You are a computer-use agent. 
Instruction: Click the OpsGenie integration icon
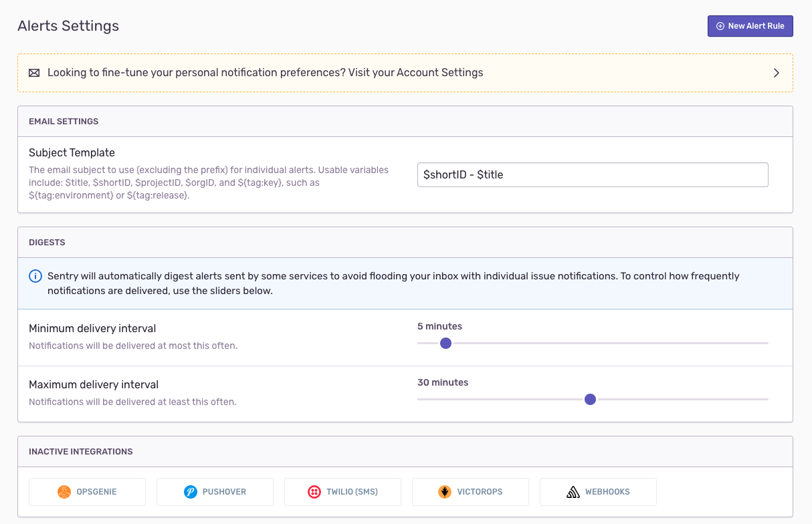click(64, 492)
